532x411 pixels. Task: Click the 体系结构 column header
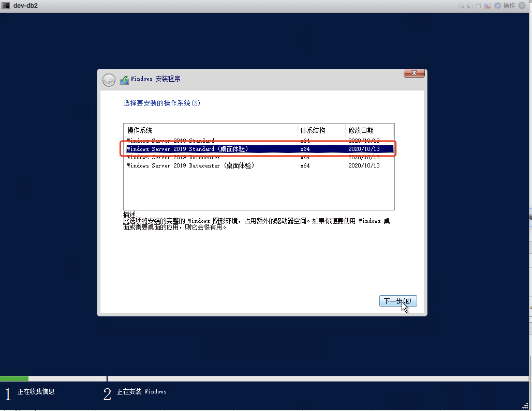[313, 130]
